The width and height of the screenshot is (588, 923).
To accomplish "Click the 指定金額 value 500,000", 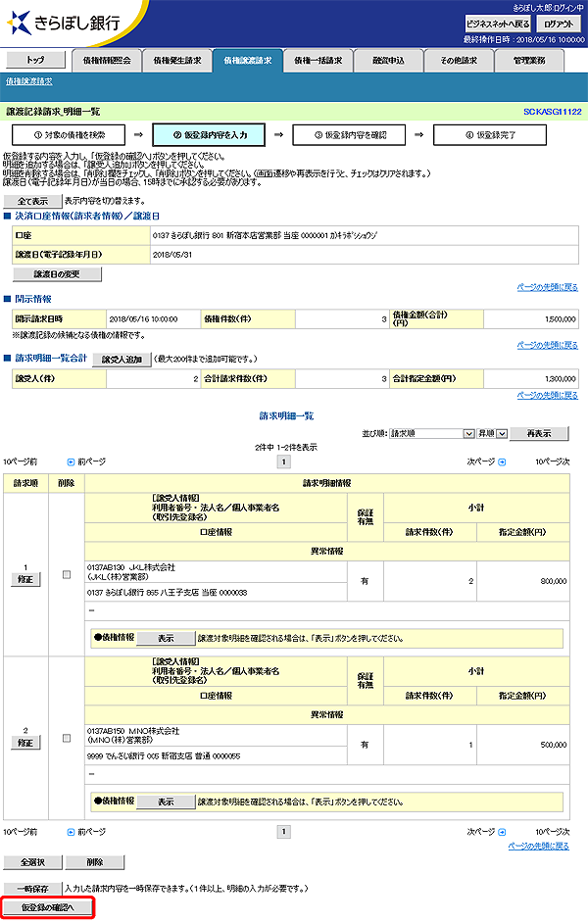I will 554,745.
